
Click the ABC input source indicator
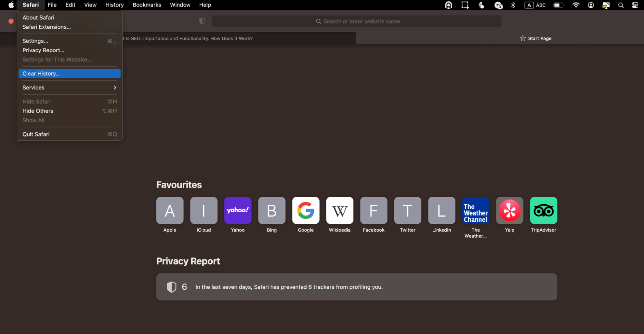point(535,5)
